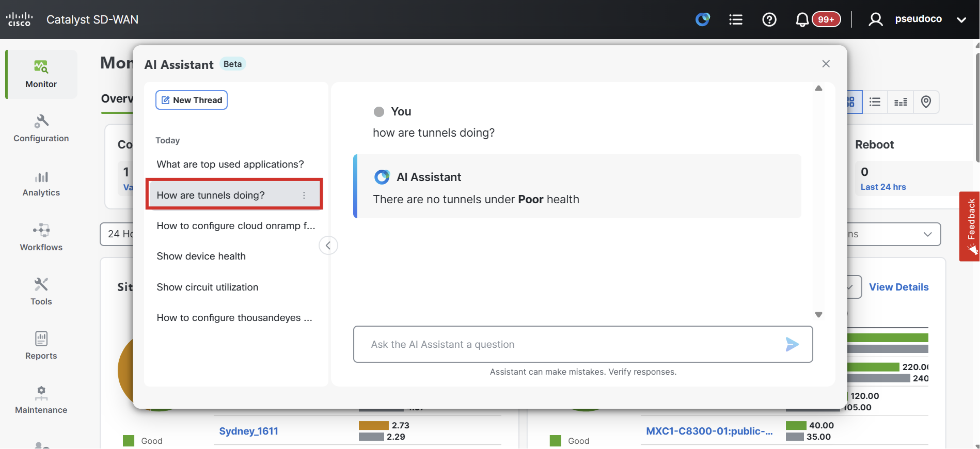Open the help question mark icon

pos(769,19)
